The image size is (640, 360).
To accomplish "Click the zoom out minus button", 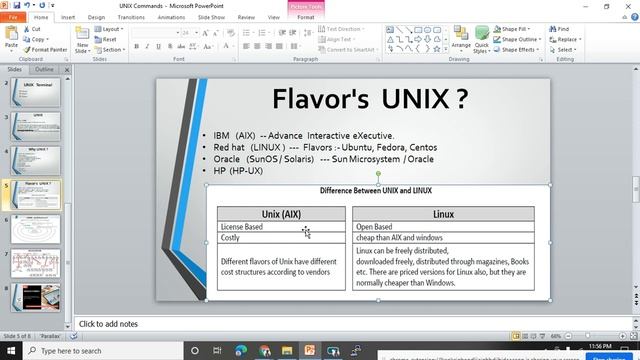I will (x=568, y=336).
